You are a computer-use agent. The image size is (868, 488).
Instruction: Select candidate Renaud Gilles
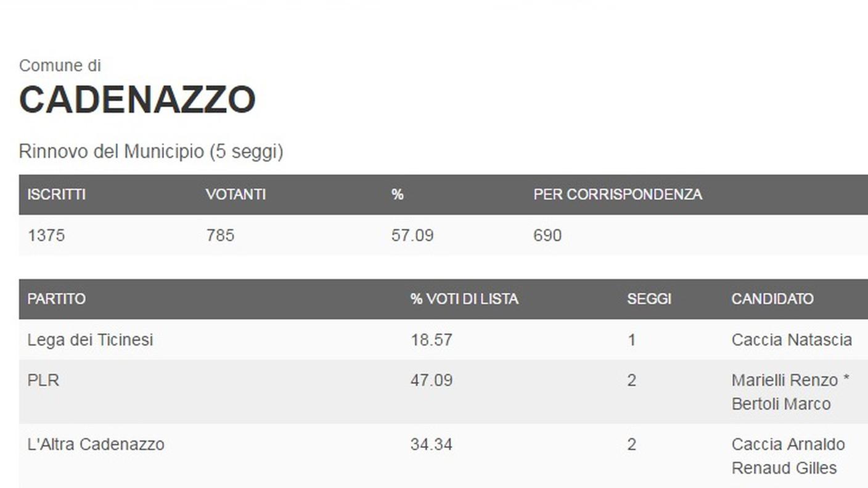point(784,468)
